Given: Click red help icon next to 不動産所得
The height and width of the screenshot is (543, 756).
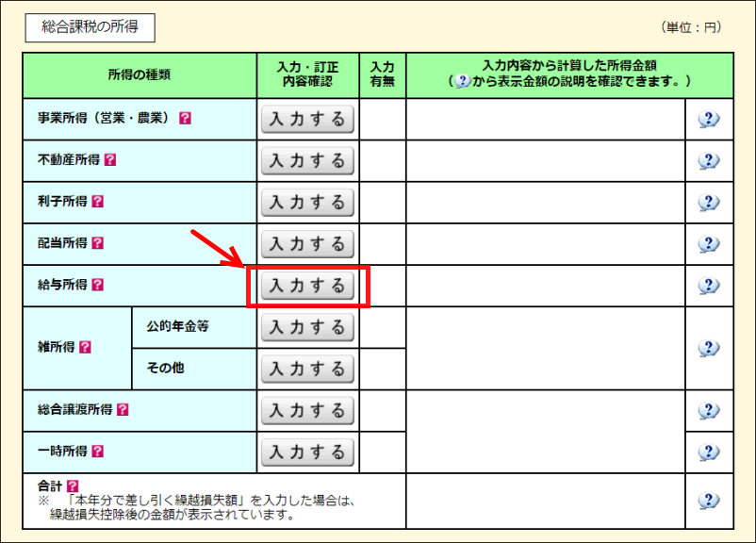Looking at the screenshot, I should (110, 160).
